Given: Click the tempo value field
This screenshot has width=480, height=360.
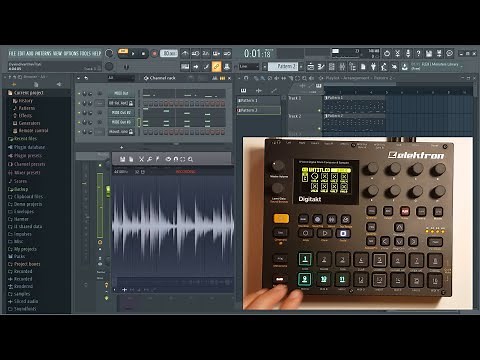Looking at the screenshot, I should click(x=169, y=53).
